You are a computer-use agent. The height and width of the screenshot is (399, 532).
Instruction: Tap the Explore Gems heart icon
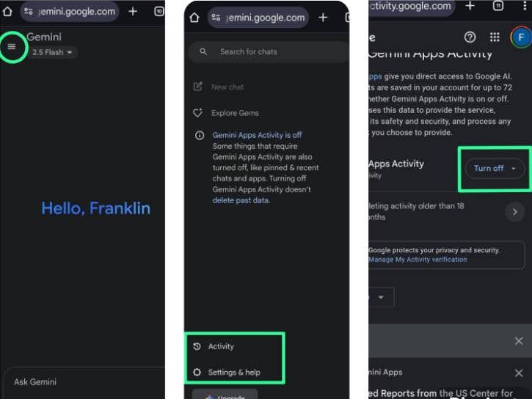198,112
